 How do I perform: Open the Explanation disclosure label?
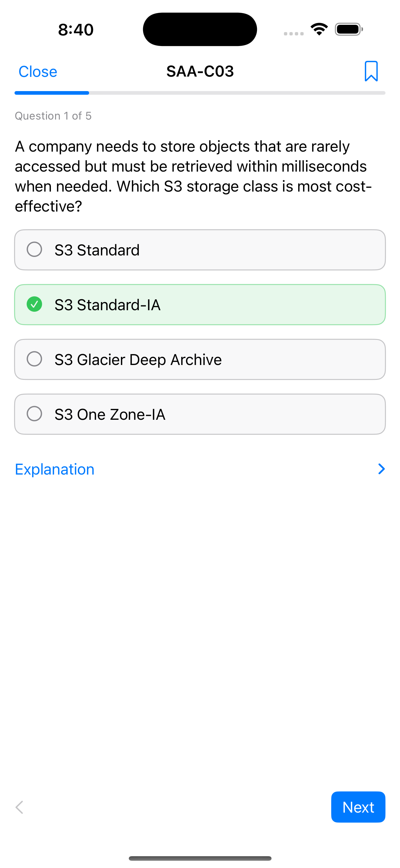point(55,469)
